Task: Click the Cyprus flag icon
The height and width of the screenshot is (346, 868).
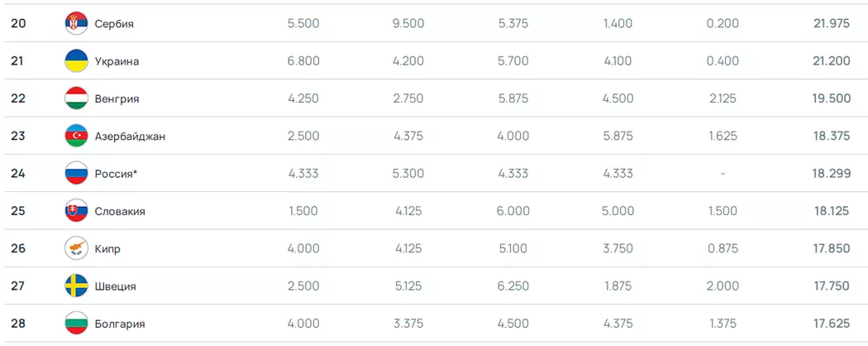Action: pyautogui.click(x=76, y=248)
